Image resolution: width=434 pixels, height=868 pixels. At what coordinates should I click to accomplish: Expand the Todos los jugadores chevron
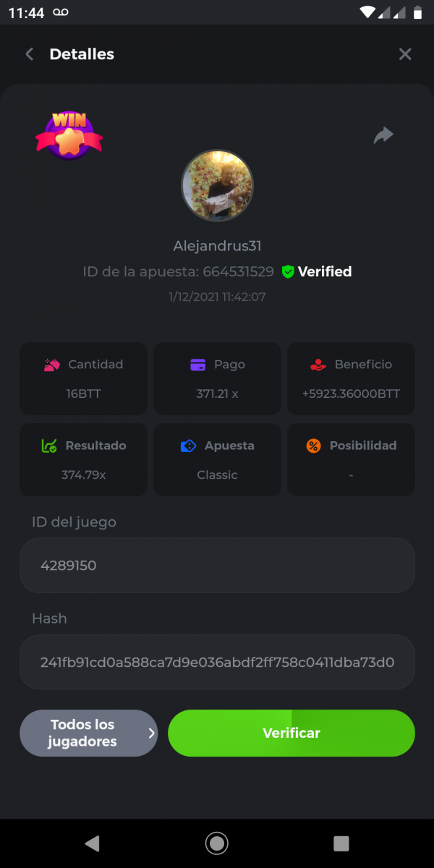pyautogui.click(x=151, y=733)
